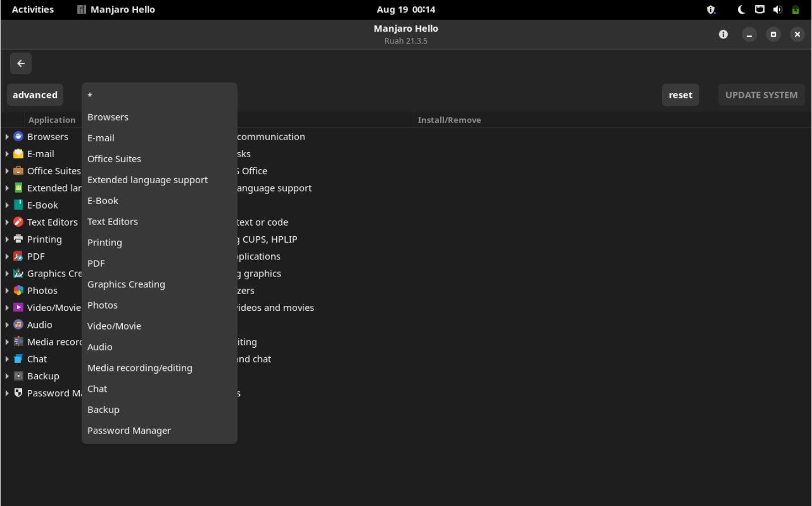Image resolution: width=812 pixels, height=506 pixels.
Task: Choose Graphics Creating in dropdown
Action: tap(160, 284)
